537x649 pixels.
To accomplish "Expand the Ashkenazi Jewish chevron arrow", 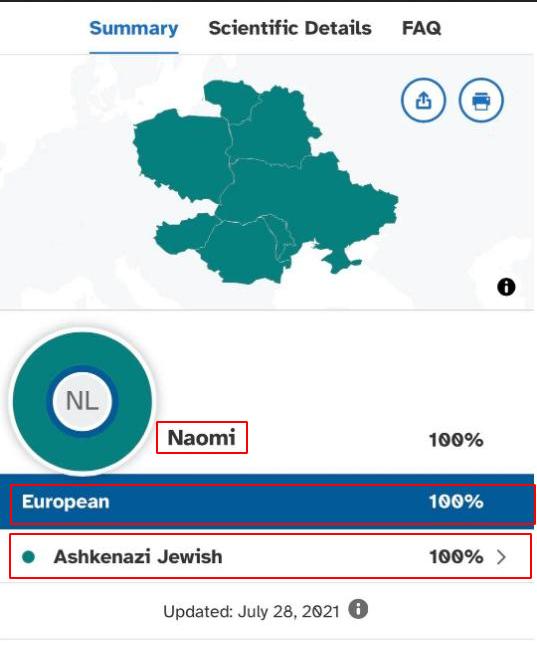I will pos(501,557).
